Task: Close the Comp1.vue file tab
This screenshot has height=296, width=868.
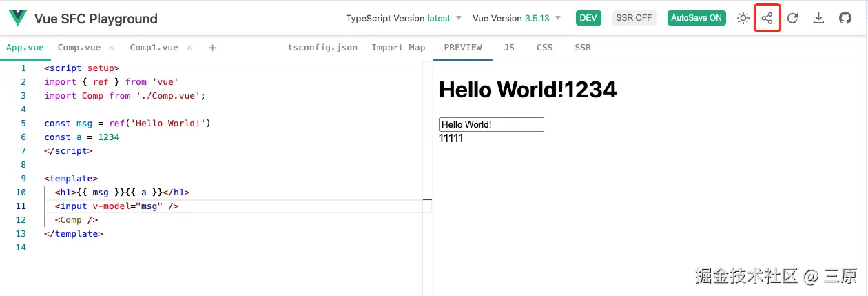Action: click(x=189, y=48)
